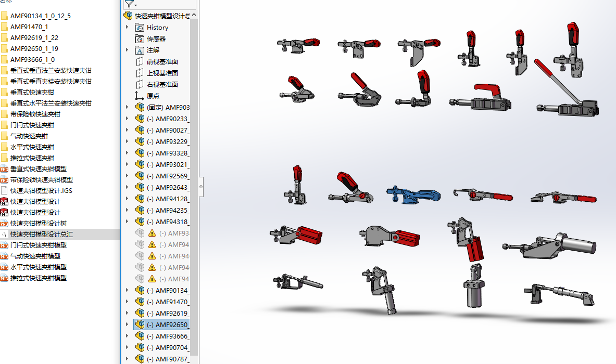
Task: Select the 快速夹钳模型设计.IGS file
Action: pyautogui.click(x=41, y=190)
